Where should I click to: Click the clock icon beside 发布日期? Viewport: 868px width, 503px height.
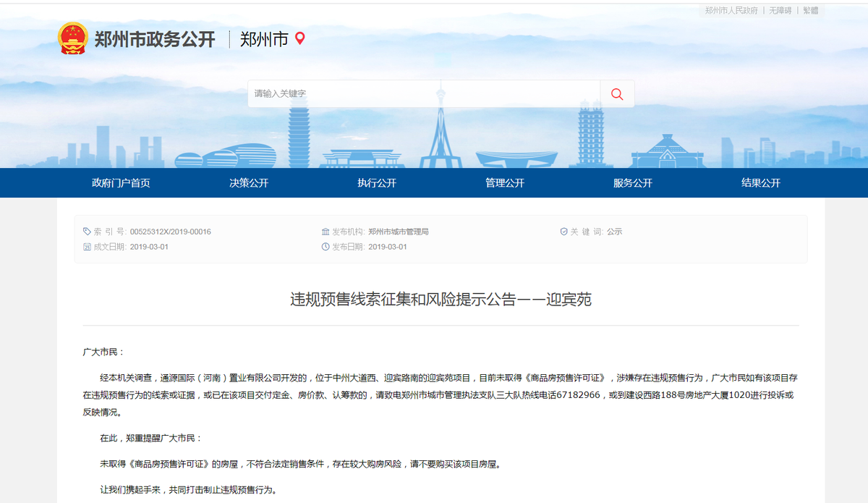tap(325, 247)
